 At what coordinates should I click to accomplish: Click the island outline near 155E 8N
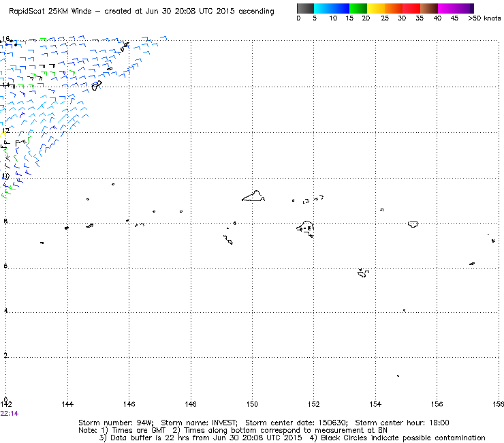coord(413,224)
